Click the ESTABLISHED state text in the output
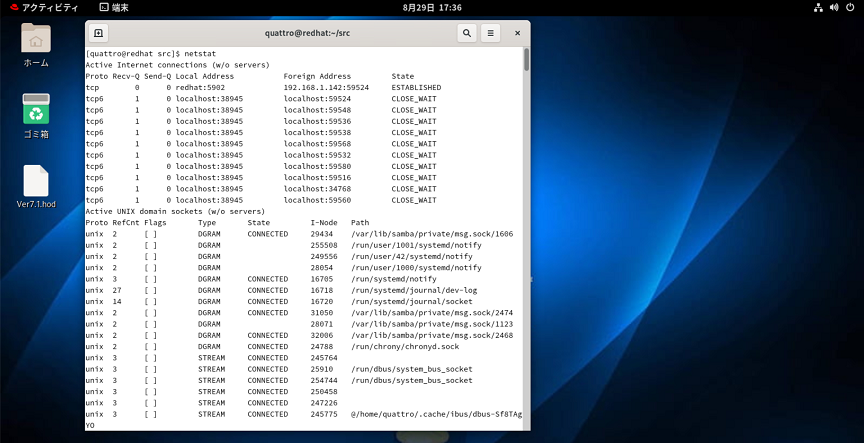This screenshot has height=443, width=864. 416,87
